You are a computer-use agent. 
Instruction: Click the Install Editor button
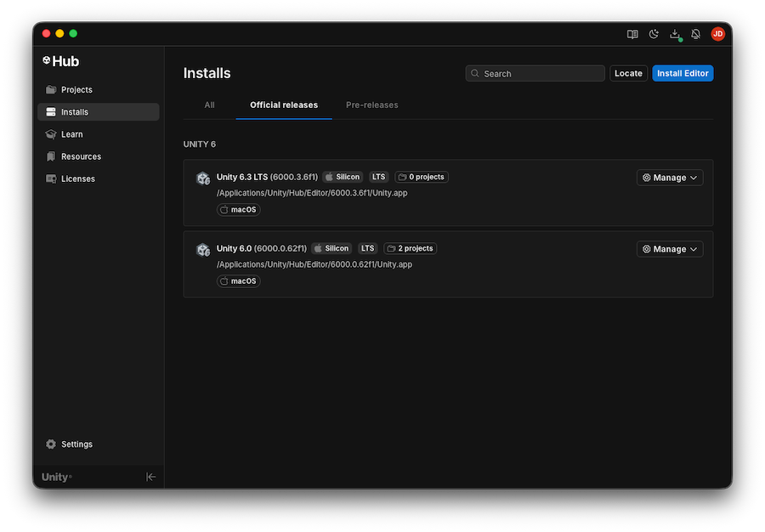(x=683, y=72)
